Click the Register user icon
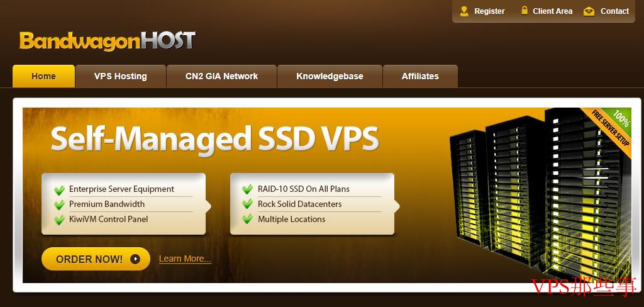The image size is (644, 307). point(464,11)
